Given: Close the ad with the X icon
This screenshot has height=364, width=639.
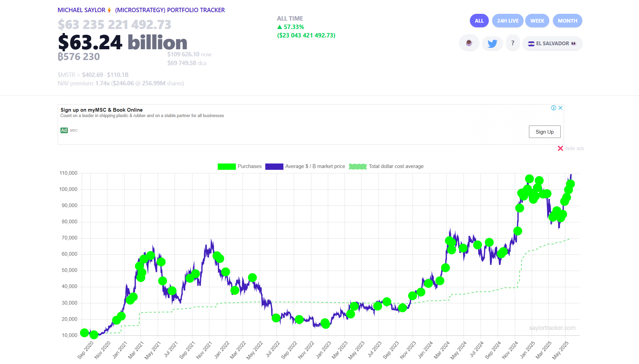Looking at the screenshot, I should pyautogui.click(x=560, y=108).
